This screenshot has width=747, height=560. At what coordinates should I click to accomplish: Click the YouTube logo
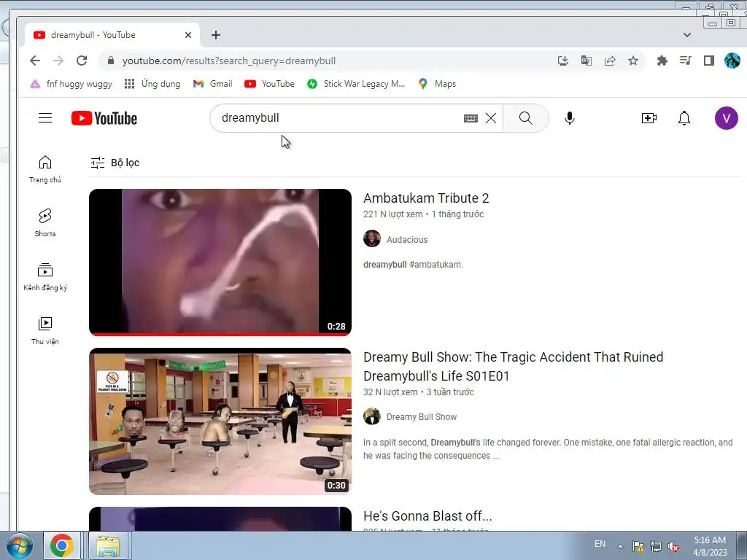104,118
